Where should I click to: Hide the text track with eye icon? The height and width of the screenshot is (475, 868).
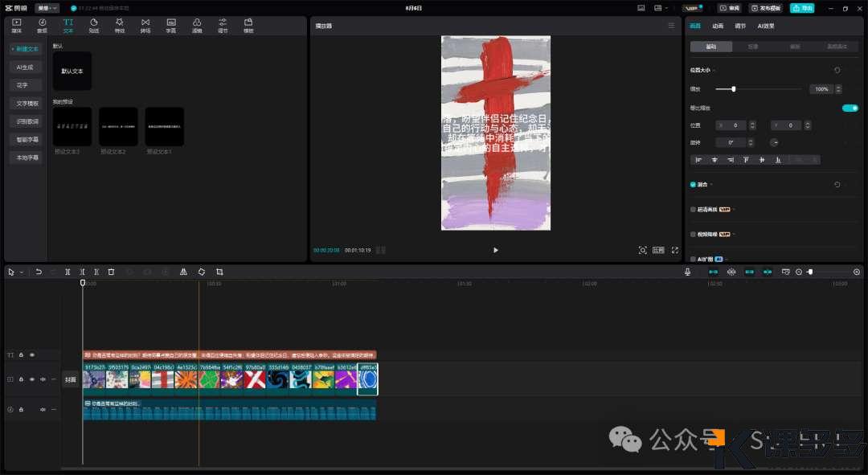[x=32, y=354]
